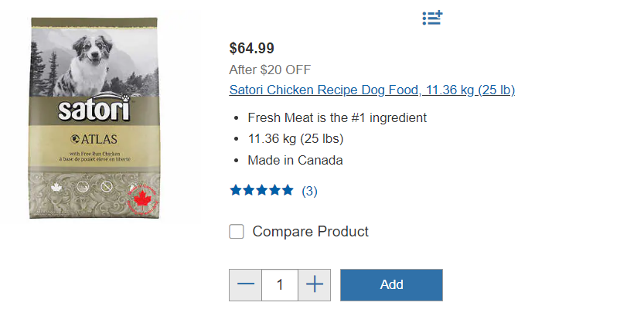Click the quantity input field showing 1
This screenshot has height=316, width=644.
pos(280,285)
